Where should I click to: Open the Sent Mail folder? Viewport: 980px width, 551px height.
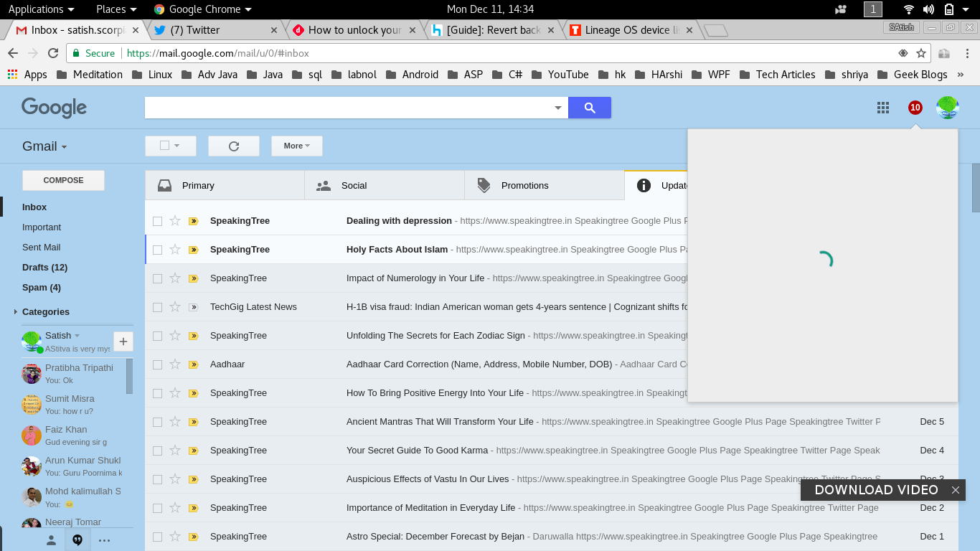tap(42, 248)
